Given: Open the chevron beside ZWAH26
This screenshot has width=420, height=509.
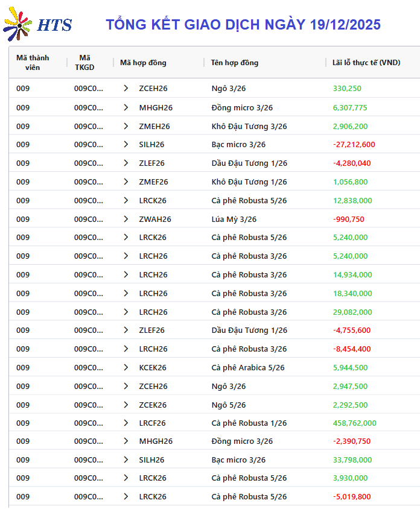Looking at the screenshot, I should tap(126, 219).
